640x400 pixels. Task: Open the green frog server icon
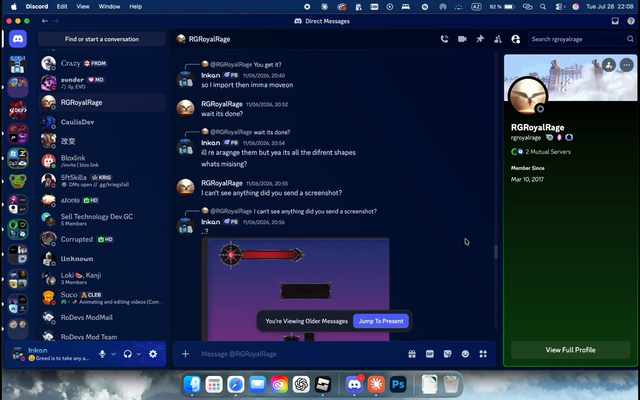coord(18,181)
